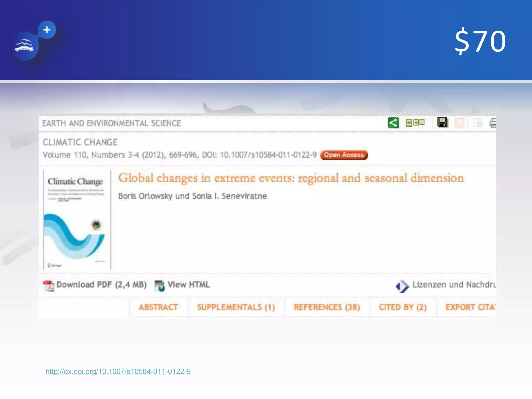The image size is (532, 399).
Task: Click the blue Lizenzen diamond icon
Action: pyautogui.click(x=402, y=286)
